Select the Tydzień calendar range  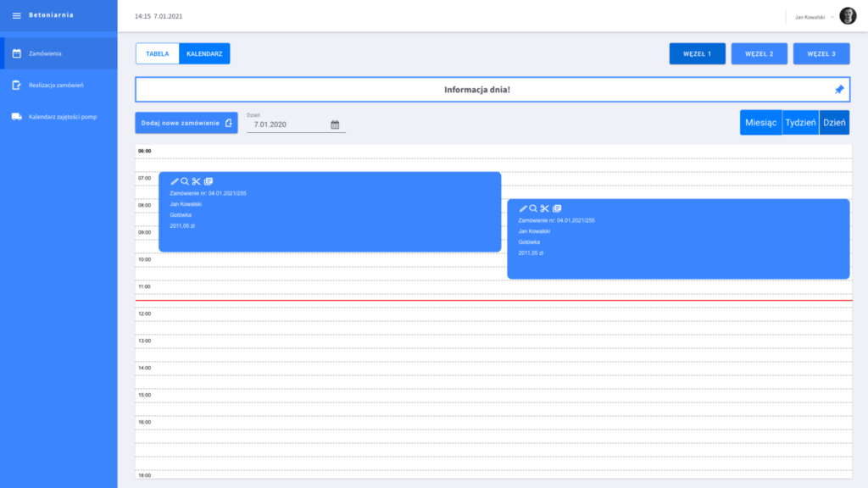click(x=800, y=122)
